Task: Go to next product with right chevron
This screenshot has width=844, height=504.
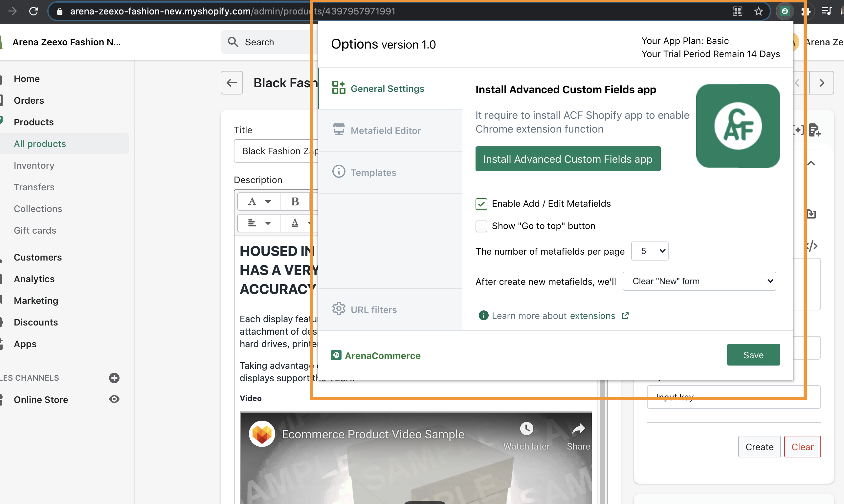Action: click(x=822, y=83)
